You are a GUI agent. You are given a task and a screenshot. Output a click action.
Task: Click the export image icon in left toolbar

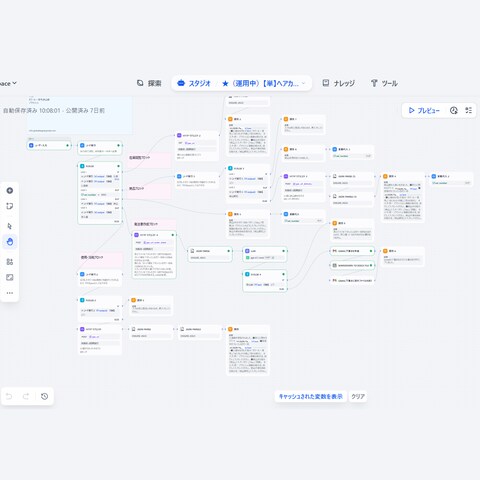coord(10,277)
